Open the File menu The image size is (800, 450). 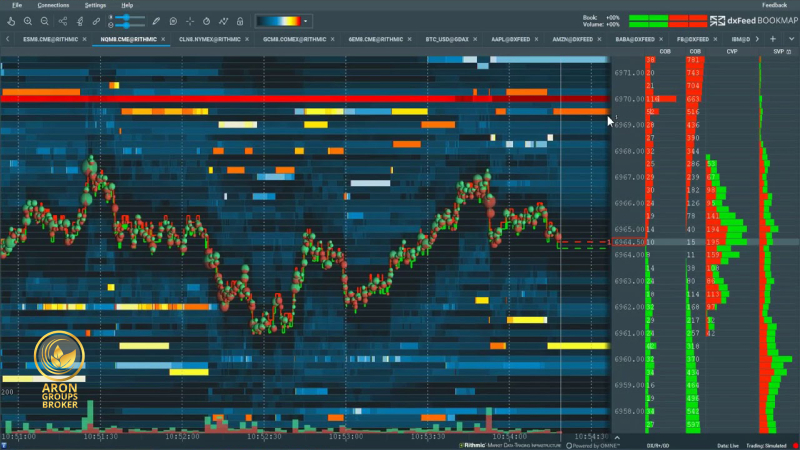coord(17,5)
